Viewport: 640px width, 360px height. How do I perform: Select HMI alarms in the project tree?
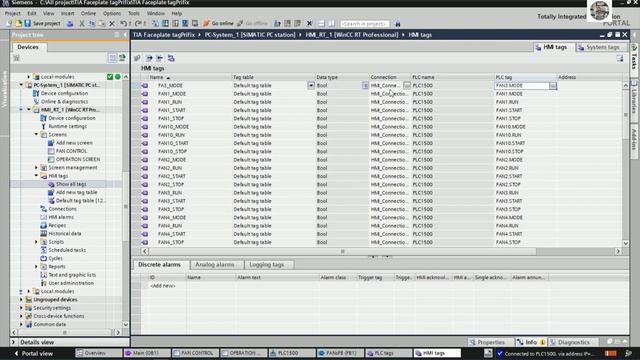pyautogui.click(x=61, y=217)
